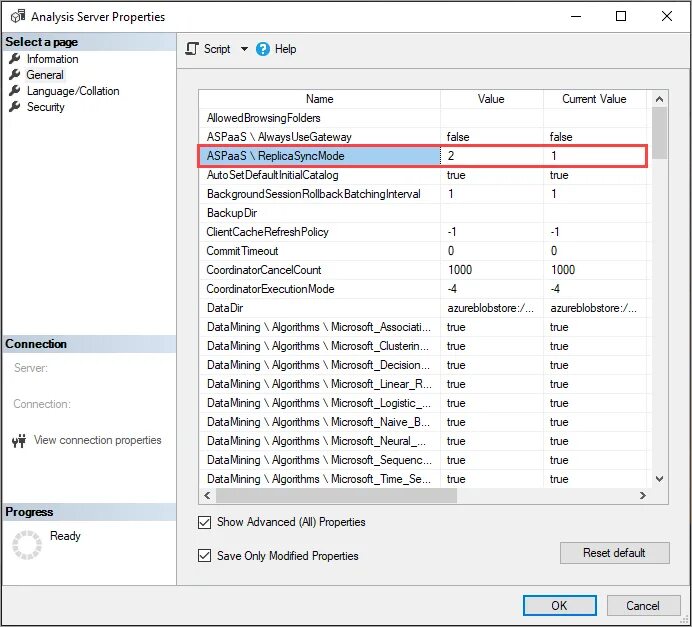
Task: Select the ASPaaS \ ReplicaSyncMode row
Action: tap(423, 156)
